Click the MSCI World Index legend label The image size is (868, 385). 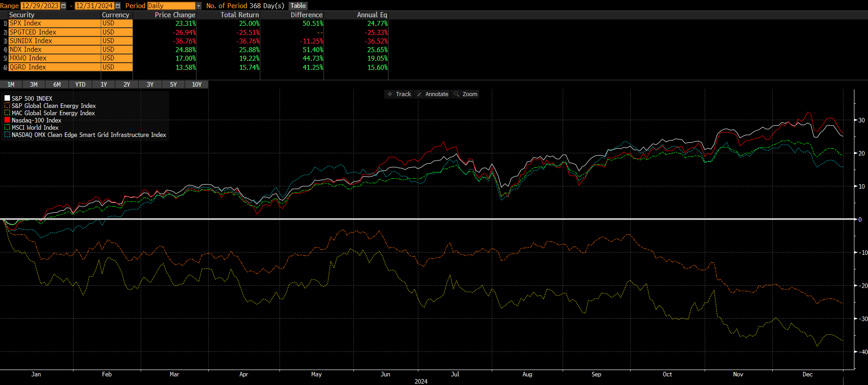point(35,127)
